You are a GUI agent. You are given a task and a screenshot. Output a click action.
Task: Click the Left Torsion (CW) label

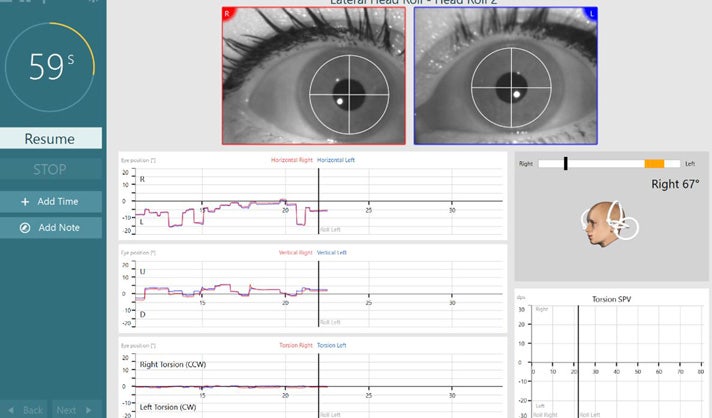[x=168, y=407]
